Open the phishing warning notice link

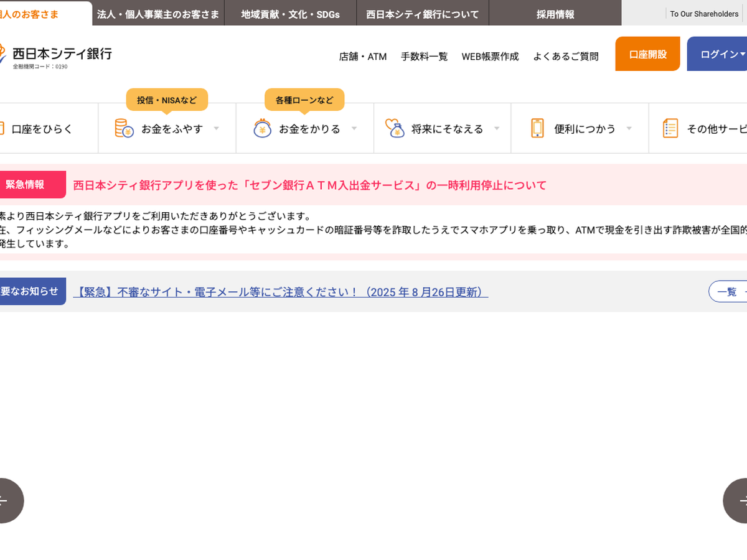[x=280, y=292]
